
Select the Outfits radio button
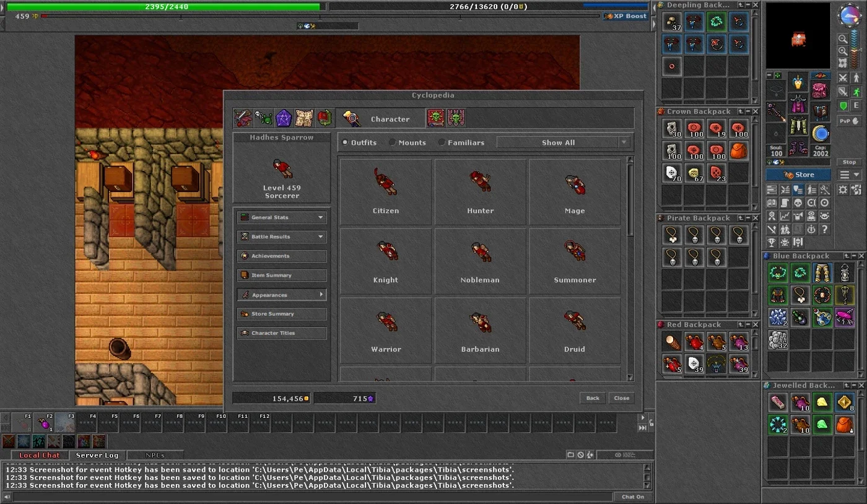pyautogui.click(x=345, y=142)
